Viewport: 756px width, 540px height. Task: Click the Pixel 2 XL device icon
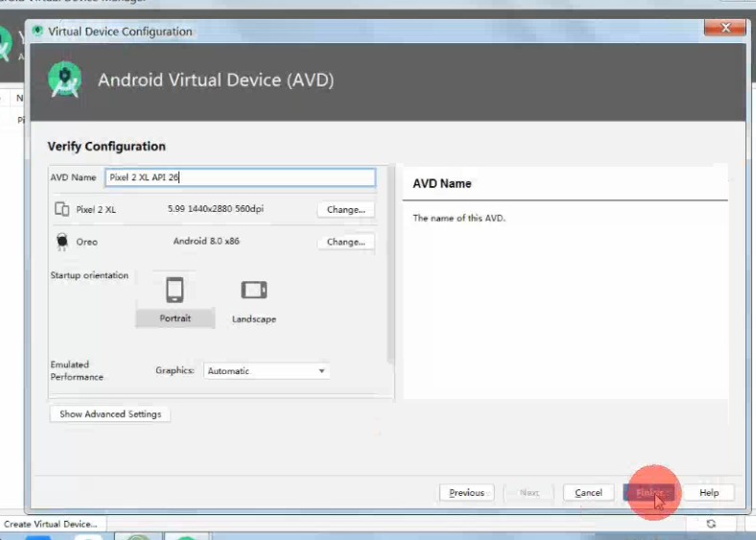coord(61,209)
